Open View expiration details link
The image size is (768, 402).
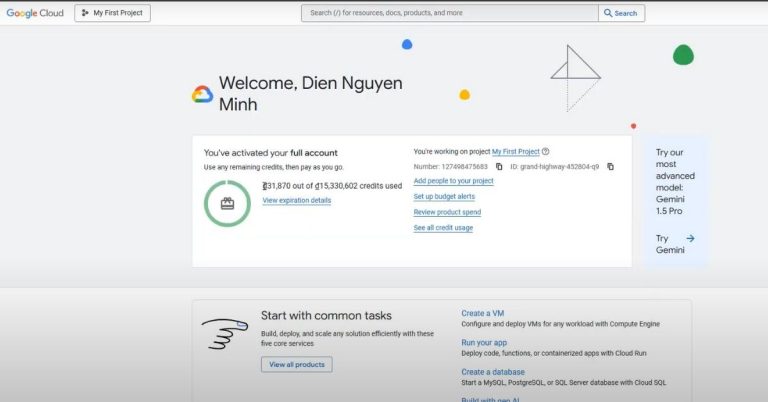tap(296, 200)
